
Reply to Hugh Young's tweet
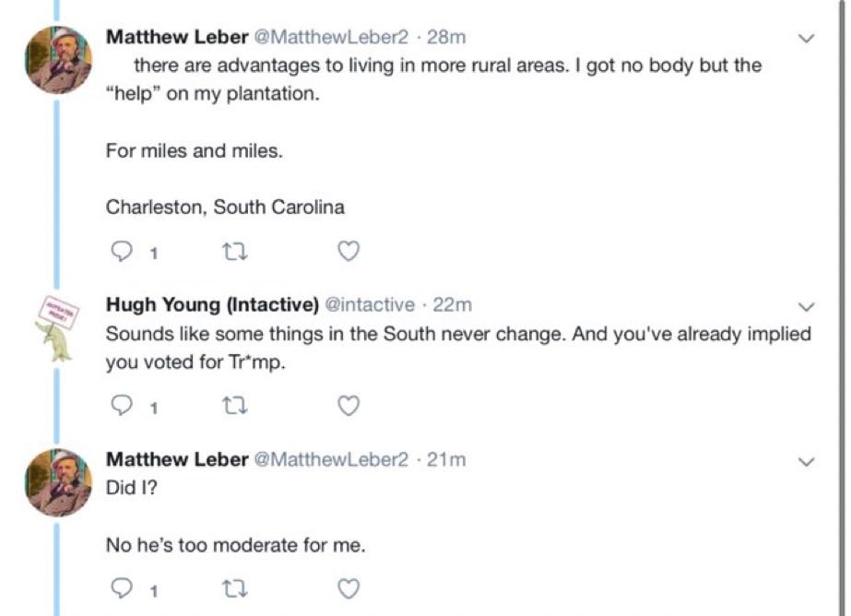(x=122, y=405)
